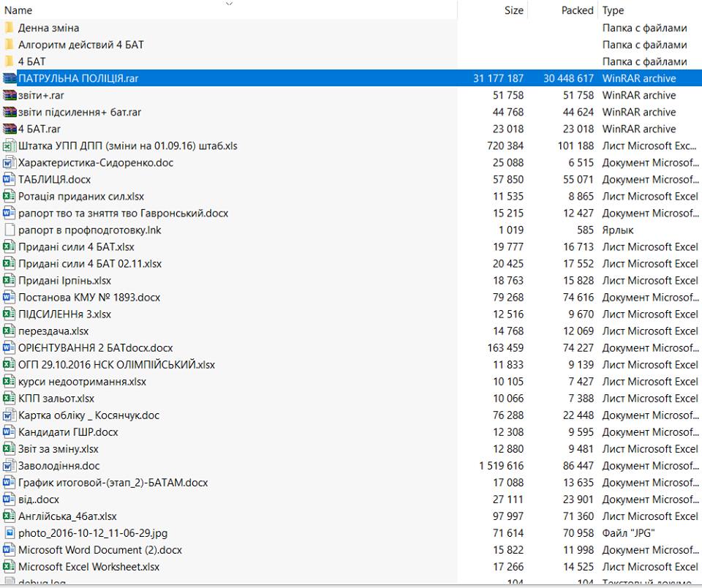
Task: Click the Ротація приданих сил.xlsx Excel icon
Action: [10, 196]
